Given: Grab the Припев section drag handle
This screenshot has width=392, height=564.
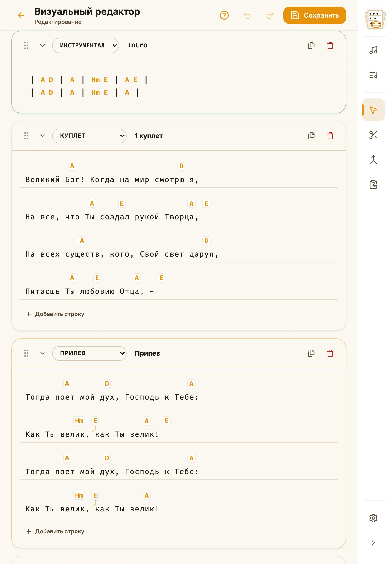Looking at the screenshot, I should [26, 353].
